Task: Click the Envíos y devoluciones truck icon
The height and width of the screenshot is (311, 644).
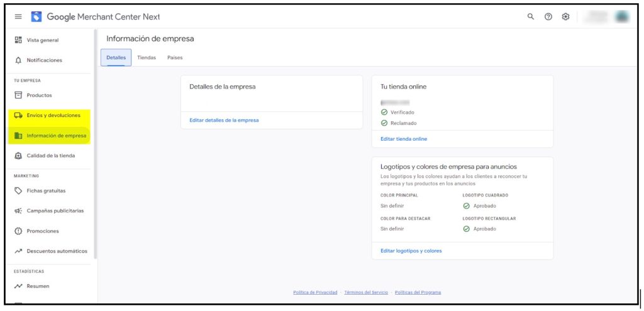Action: point(18,116)
